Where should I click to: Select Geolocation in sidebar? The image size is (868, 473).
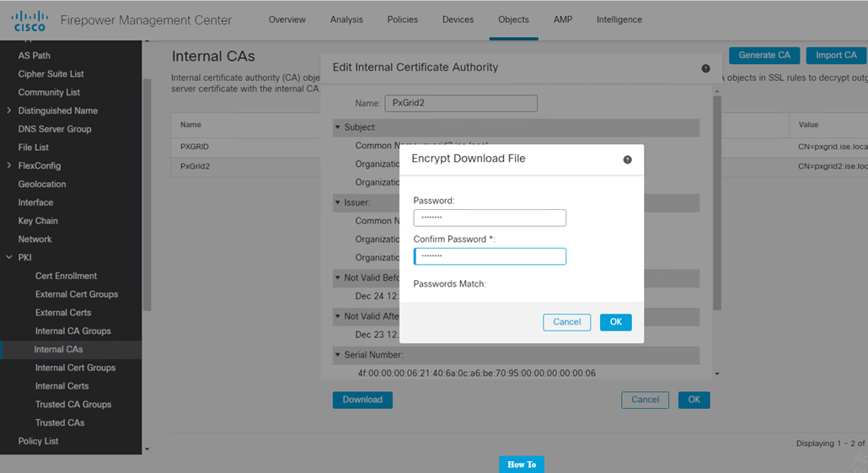[x=42, y=184]
